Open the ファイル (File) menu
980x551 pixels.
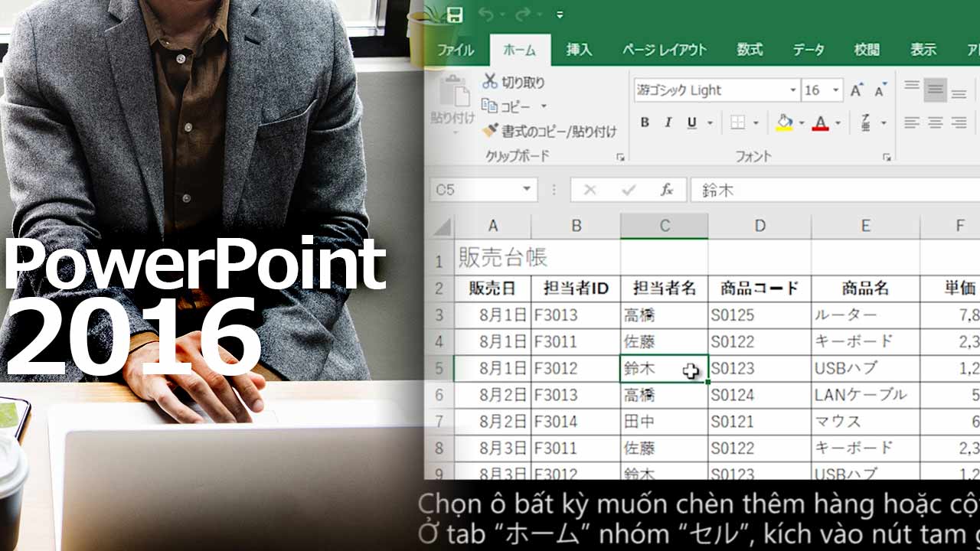455,51
